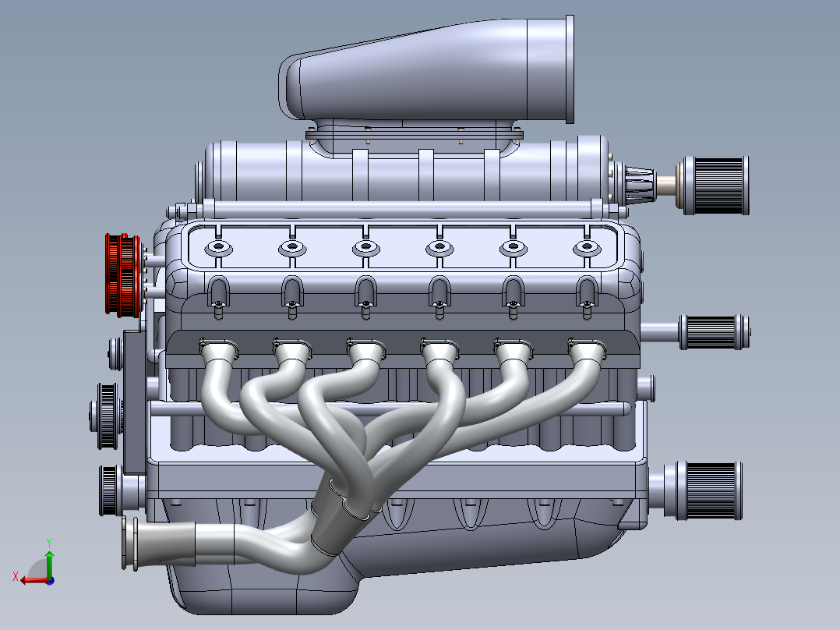Click the green Y axis arrow

pyautogui.click(x=49, y=563)
